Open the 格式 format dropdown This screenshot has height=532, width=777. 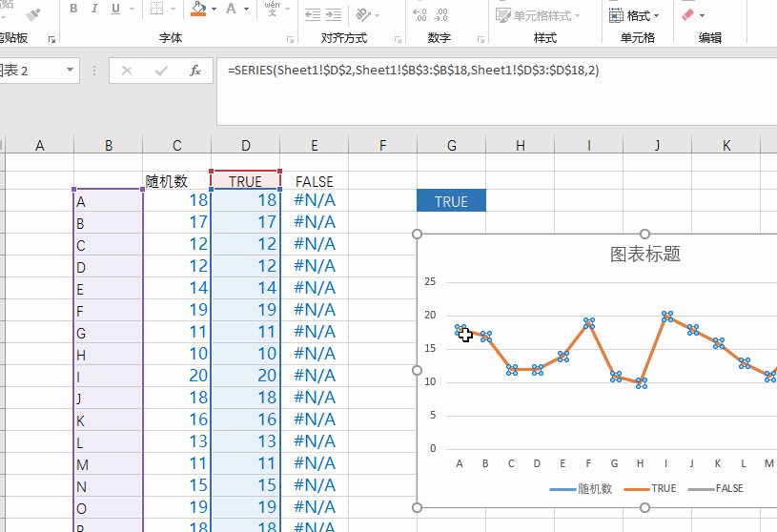[x=634, y=15]
